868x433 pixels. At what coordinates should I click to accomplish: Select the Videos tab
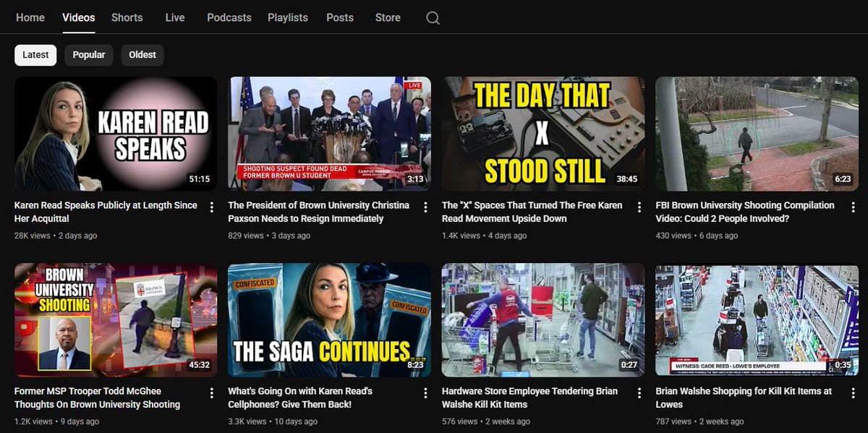79,17
